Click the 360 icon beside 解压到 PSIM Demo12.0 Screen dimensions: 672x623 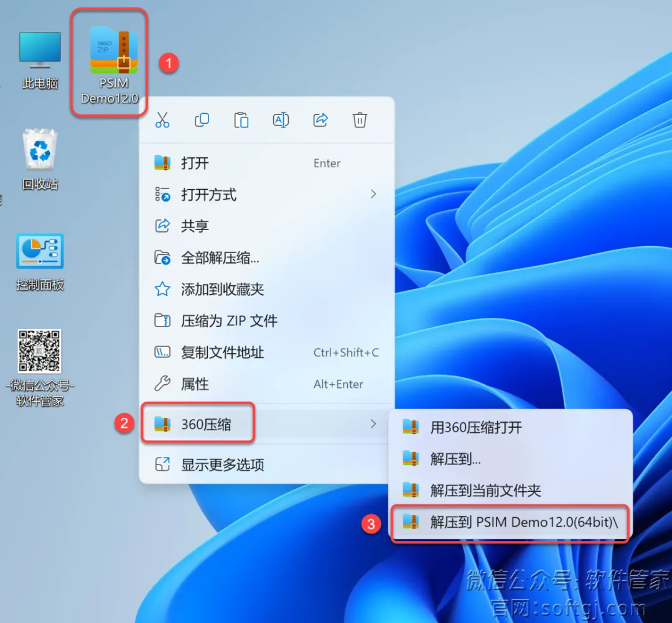coord(411,522)
